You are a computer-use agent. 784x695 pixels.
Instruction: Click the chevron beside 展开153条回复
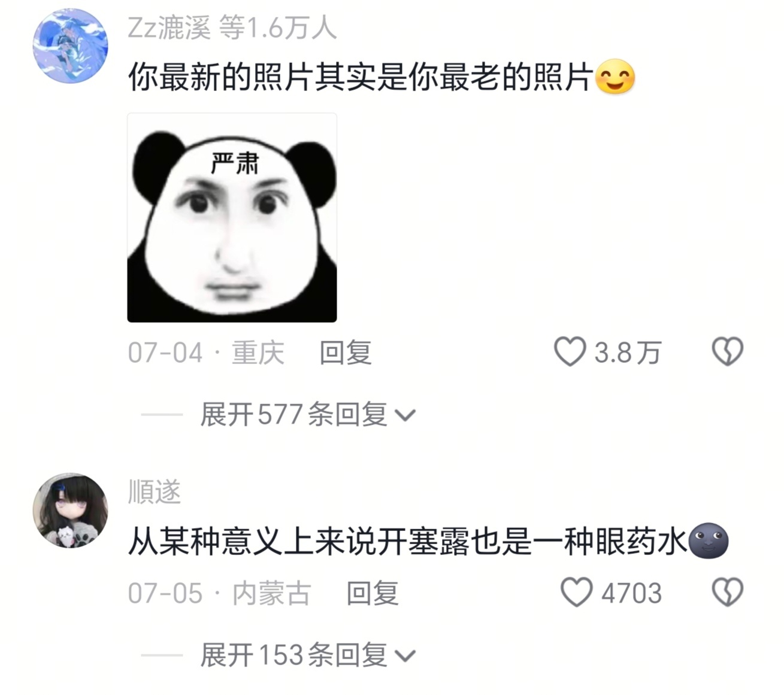coord(405,656)
